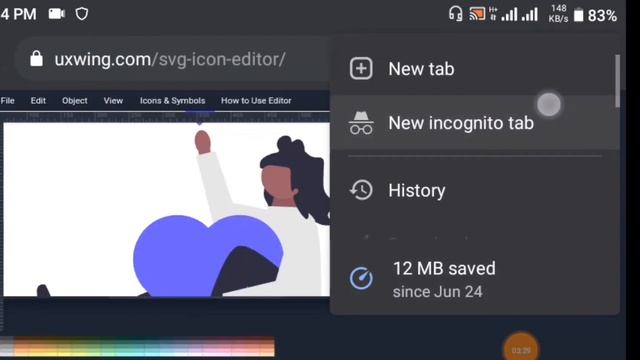
Task: Tap the New tab plus icon
Action: (x=361, y=69)
